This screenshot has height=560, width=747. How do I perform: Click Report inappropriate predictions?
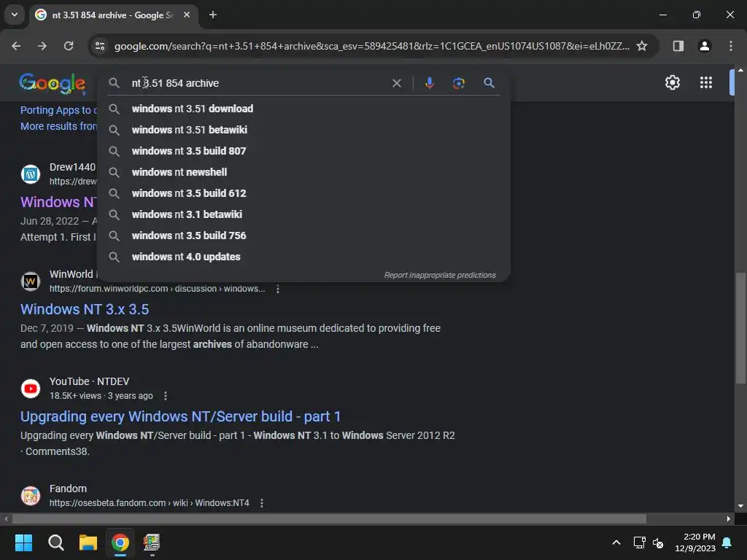point(440,275)
